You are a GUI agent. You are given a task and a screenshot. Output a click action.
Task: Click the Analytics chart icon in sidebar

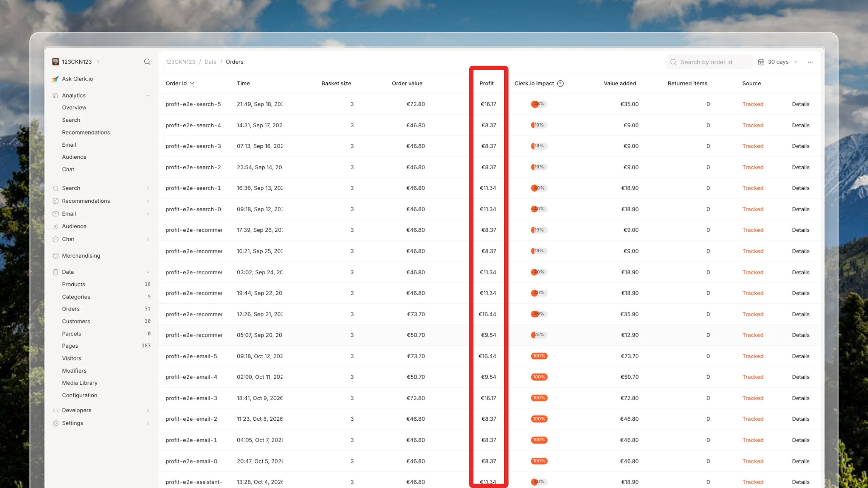click(55, 95)
